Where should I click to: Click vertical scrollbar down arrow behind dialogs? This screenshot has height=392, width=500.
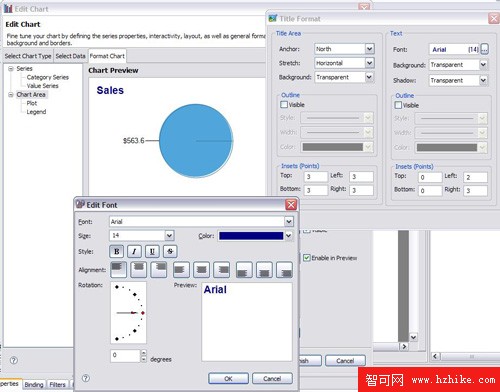[413, 337]
